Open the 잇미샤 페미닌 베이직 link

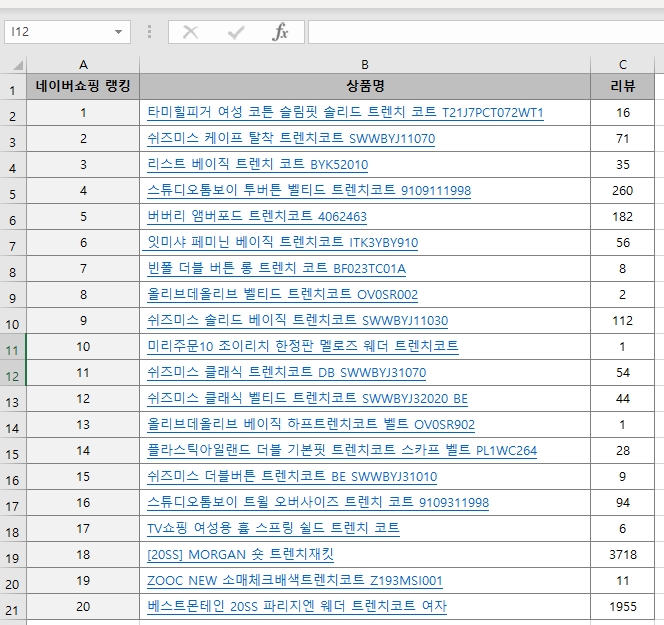tap(282, 243)
